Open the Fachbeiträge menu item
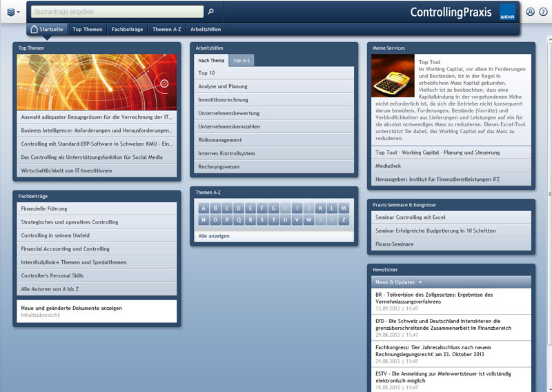 point(127,29)
